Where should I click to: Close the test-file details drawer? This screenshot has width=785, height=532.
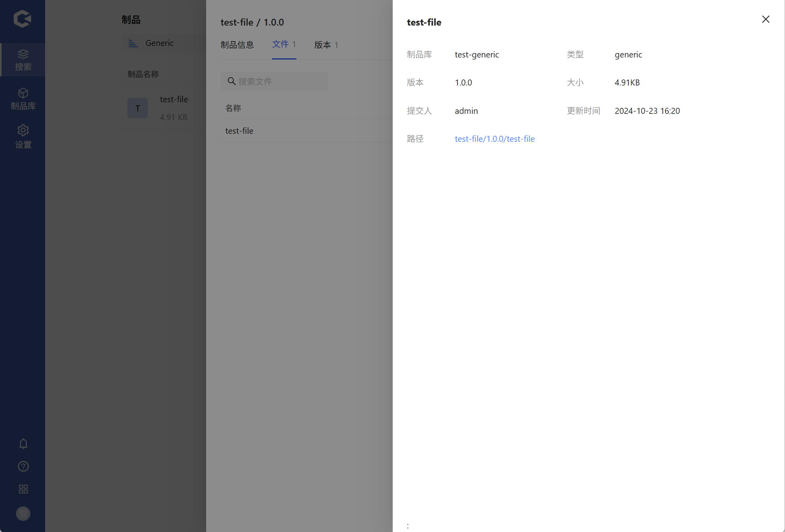click(x=765, y=19)
